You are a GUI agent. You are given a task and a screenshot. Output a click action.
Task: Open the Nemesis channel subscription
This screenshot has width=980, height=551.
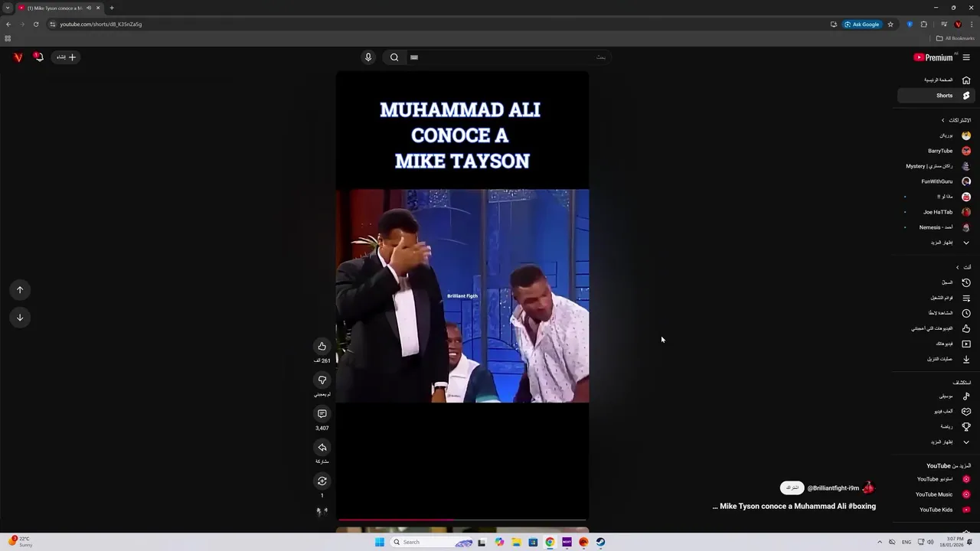936,227
